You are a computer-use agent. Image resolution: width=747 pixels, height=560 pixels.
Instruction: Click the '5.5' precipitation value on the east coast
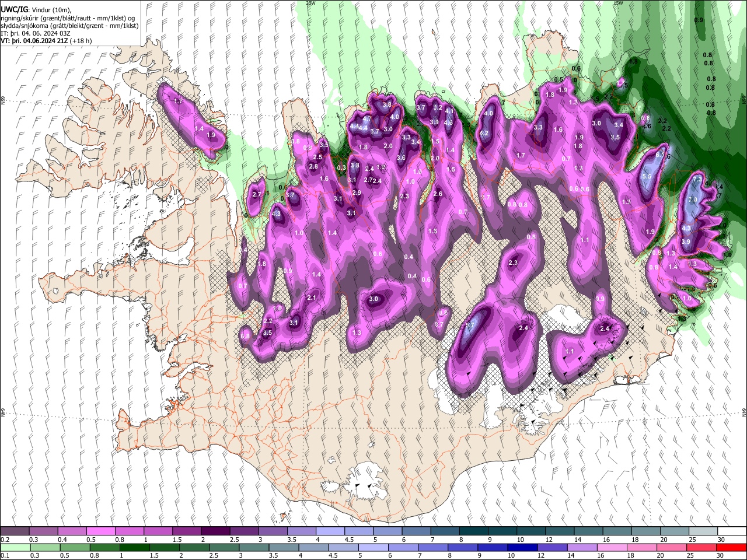647,176
